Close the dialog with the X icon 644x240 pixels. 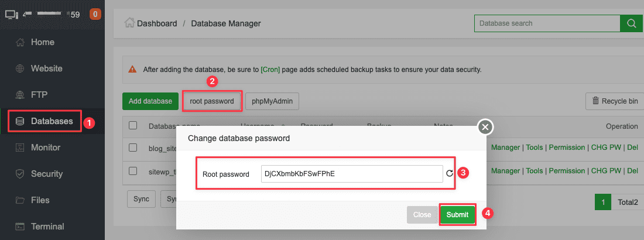tap(485, 128)
